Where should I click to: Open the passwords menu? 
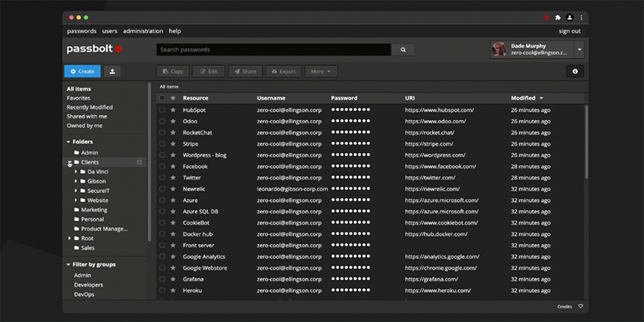coord(82,31)
